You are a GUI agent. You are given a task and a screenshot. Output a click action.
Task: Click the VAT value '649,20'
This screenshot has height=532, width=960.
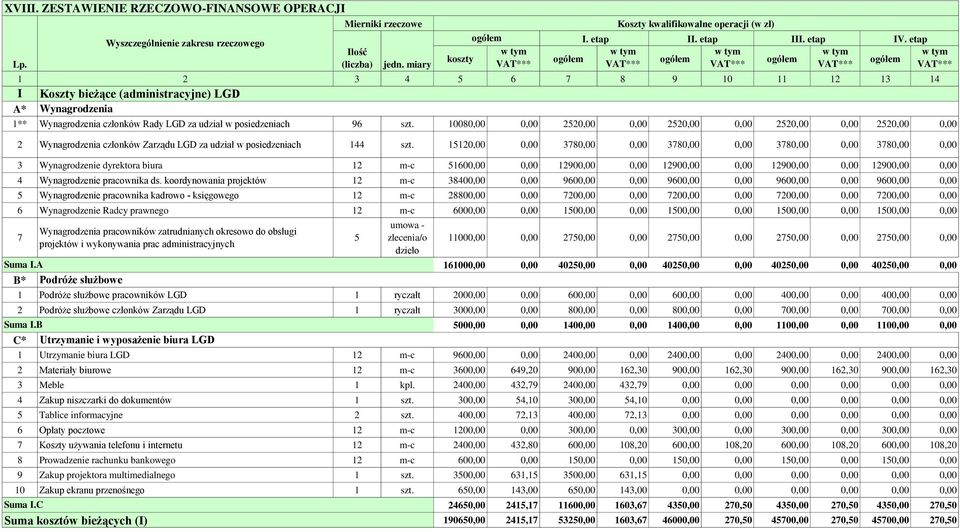tap(523, 370)
